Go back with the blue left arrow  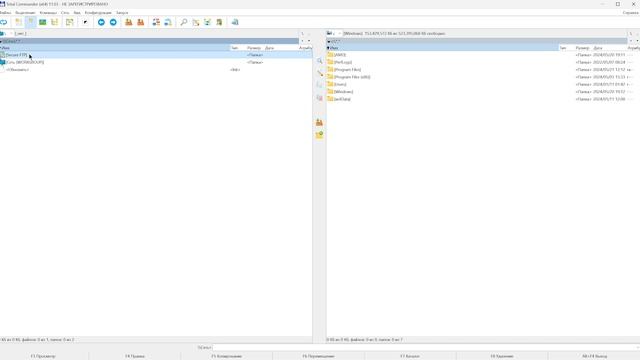101,22
